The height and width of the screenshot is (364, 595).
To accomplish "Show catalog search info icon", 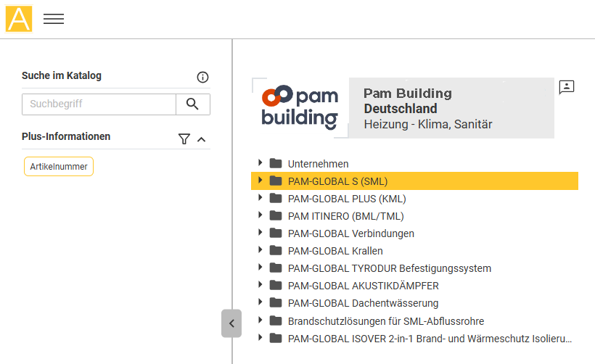I will pyautogui.click(x=202, y=78).
